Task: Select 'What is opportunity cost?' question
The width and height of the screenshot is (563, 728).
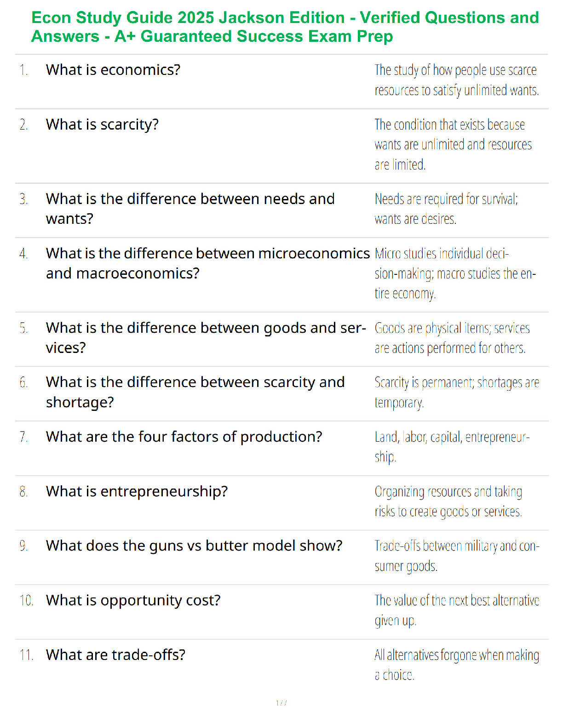Action: 133,600
